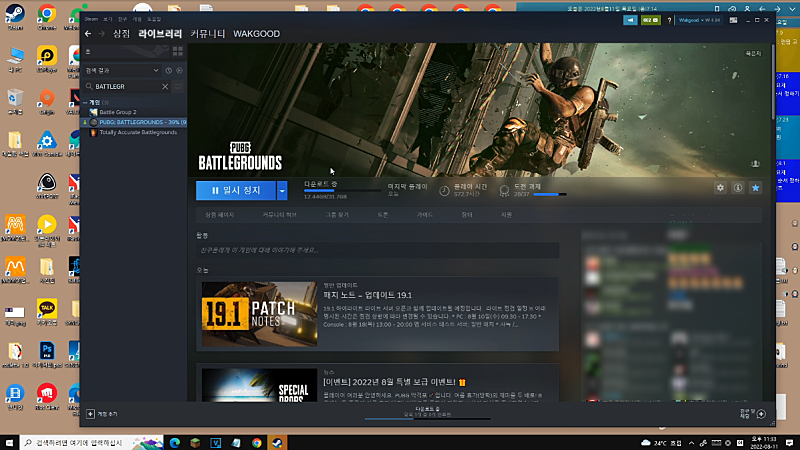This screenshot has width=800, height=450.
Task: Open the 19.1 Patch Notes thumbnail
Action: point(259,313)
